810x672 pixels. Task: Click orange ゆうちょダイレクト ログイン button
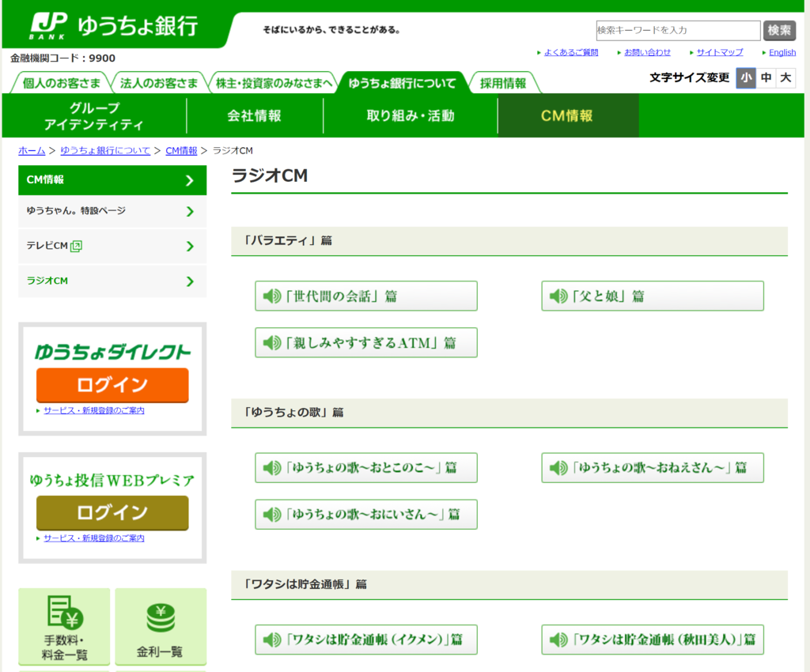tap(112, 385)
